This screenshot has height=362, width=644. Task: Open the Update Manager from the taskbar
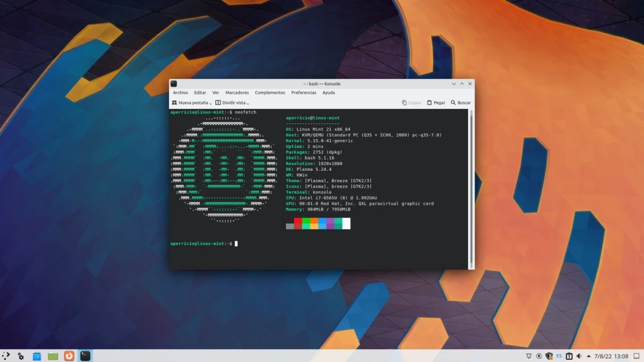point(69,356)
